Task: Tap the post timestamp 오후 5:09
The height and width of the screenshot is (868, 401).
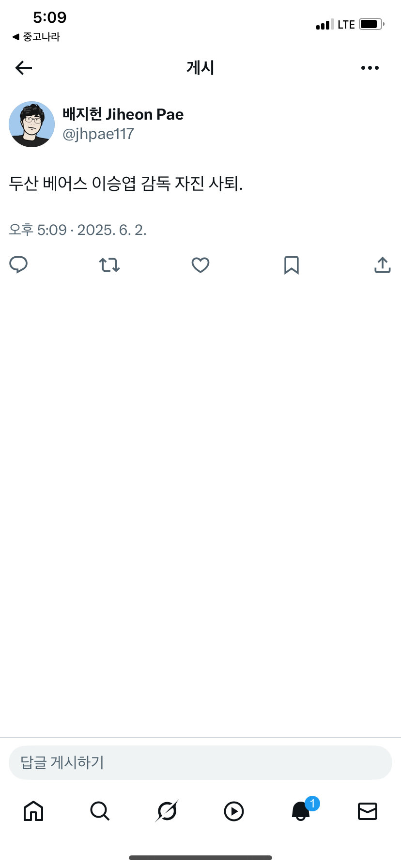Action: pos(38,230)
